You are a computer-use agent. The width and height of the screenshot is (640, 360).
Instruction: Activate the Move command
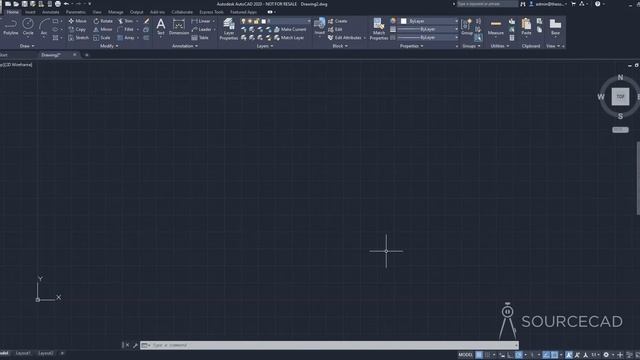click(77, 21)
